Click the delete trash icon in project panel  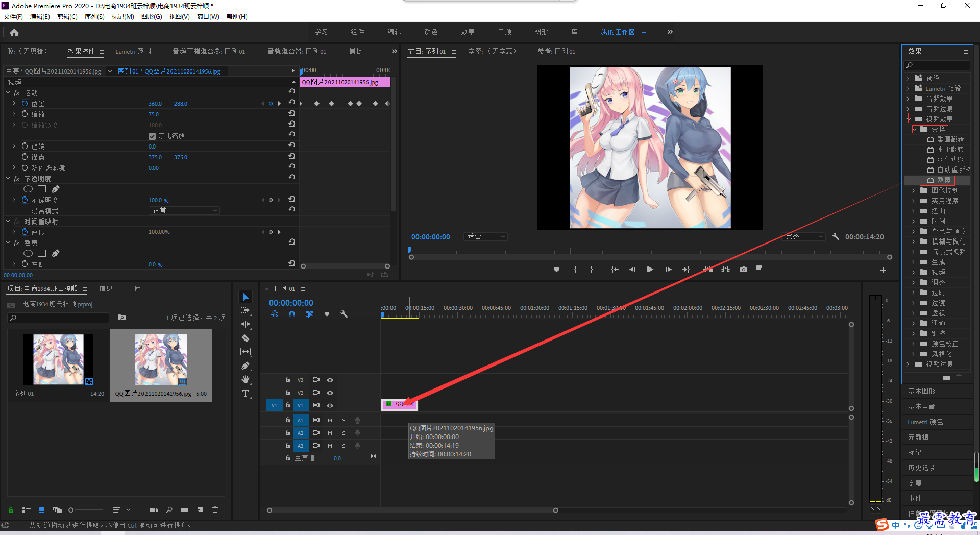coord(215,509)
